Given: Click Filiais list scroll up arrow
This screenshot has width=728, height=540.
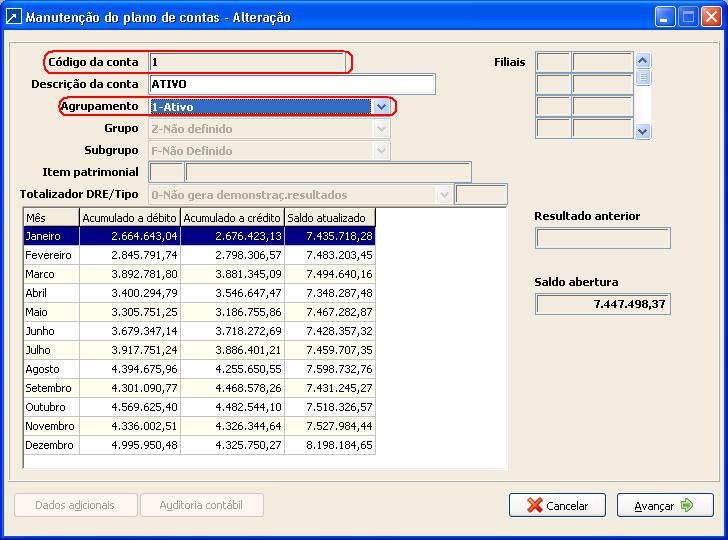Looking at the screenshot, I should 643,60.
